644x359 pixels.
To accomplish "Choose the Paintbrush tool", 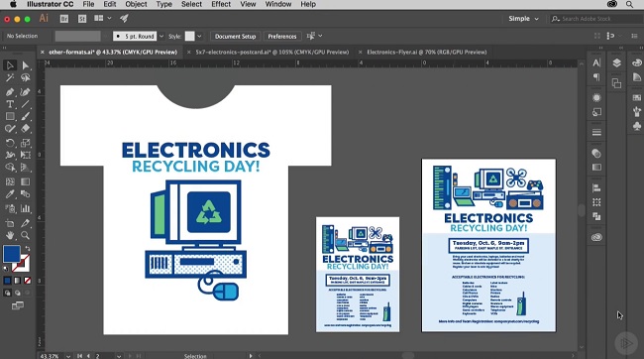I will 26,116.
